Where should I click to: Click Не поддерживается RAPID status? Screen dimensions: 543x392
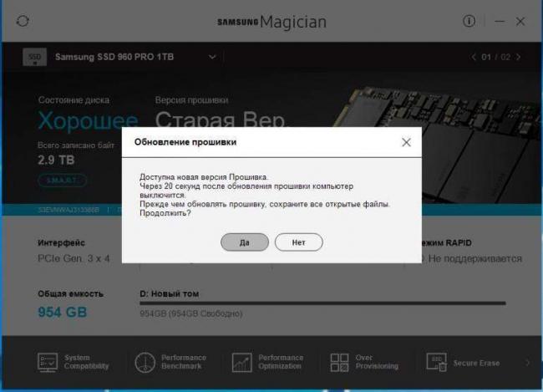coord(475,258)
